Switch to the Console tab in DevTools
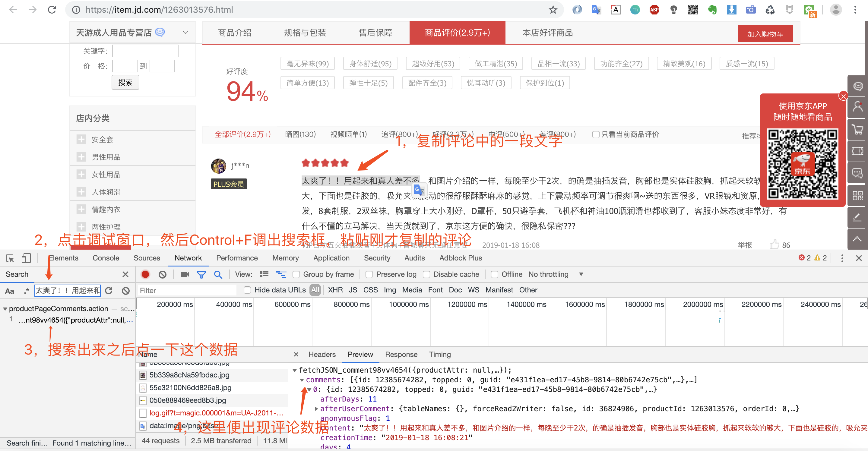 point(106,258)
